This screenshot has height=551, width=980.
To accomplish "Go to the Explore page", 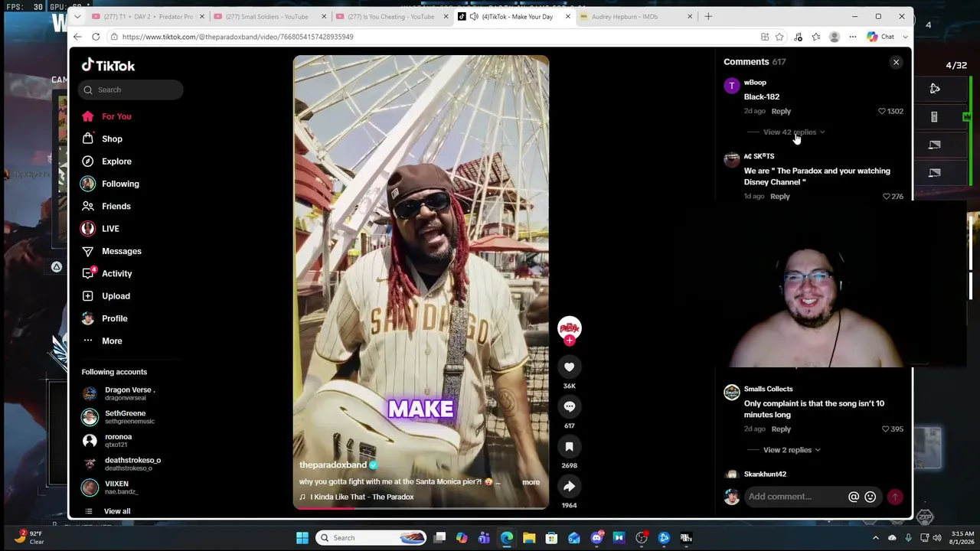I will tap(116, 161).
